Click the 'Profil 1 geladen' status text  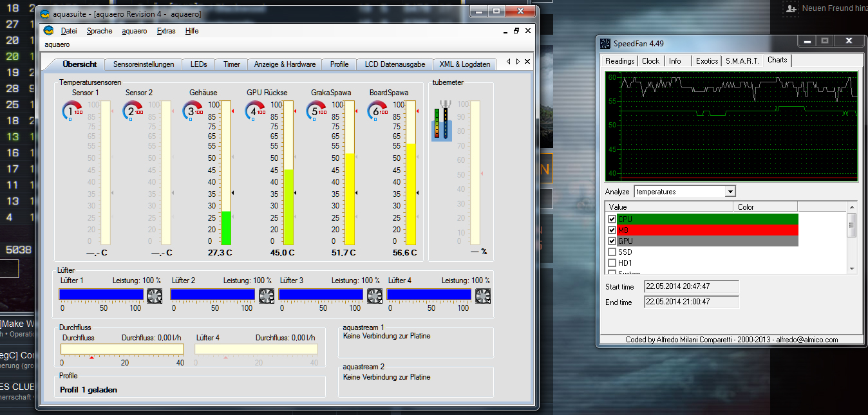[88, 390]
